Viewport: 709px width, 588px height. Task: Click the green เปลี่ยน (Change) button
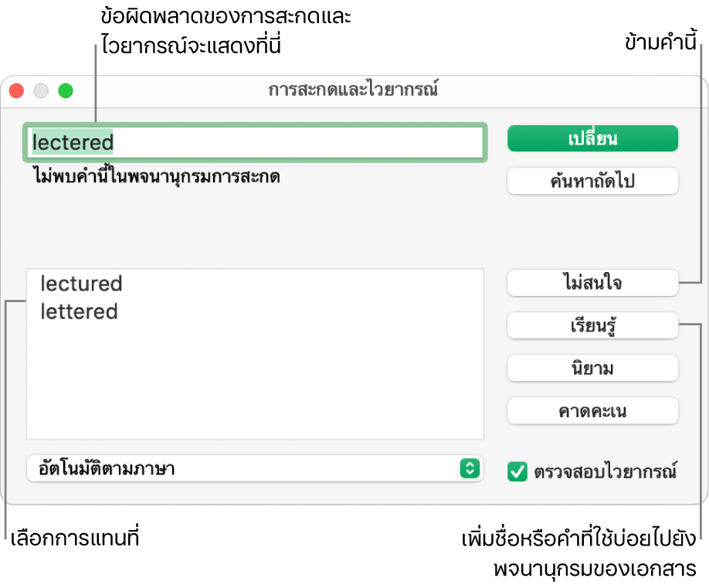(x=592, y=139)
